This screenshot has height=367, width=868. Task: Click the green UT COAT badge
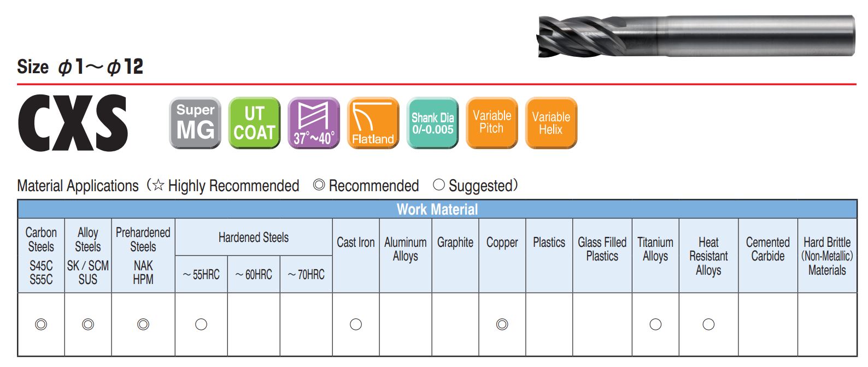(x=254, y=123)
